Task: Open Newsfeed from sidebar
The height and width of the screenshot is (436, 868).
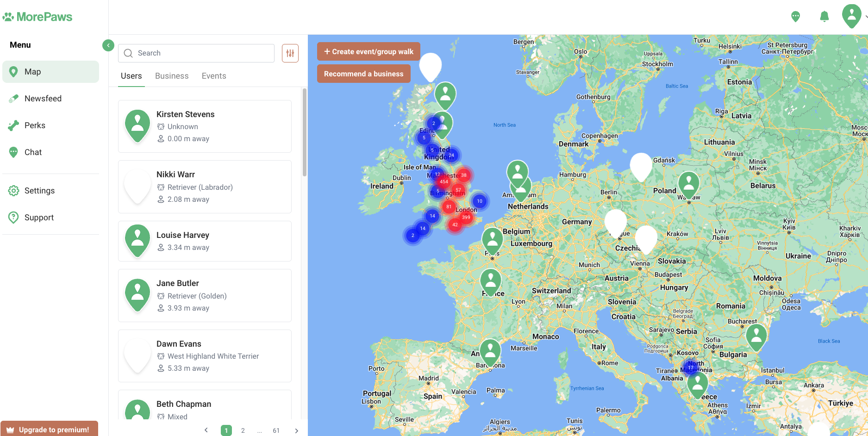Action: coord(43,99)
